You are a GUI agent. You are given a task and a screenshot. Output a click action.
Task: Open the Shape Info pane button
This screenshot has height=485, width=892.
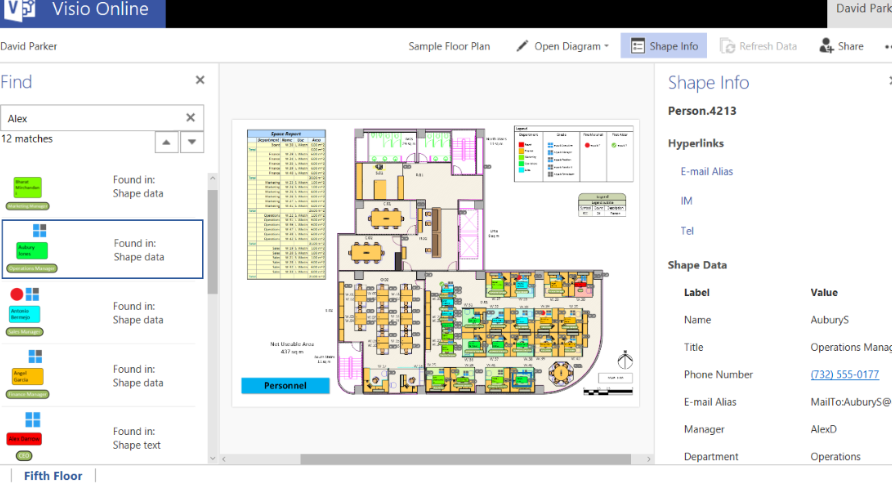click(x=664, y=46)
